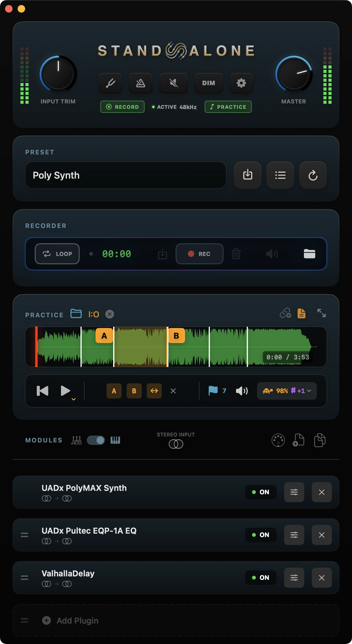The height and width of the screenshot is (644, 352).
Task: Set loop point A button
Action: pos(114,391)
